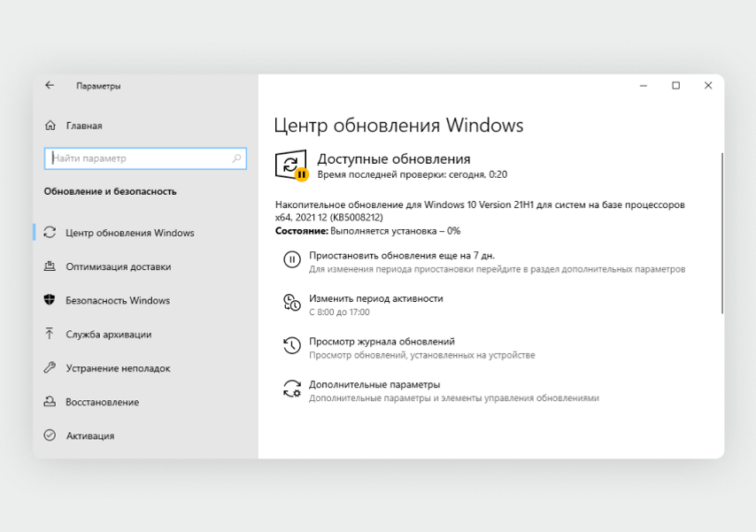Click the KB5008212 update description text

pyautogui.click(x=480, y=211)
